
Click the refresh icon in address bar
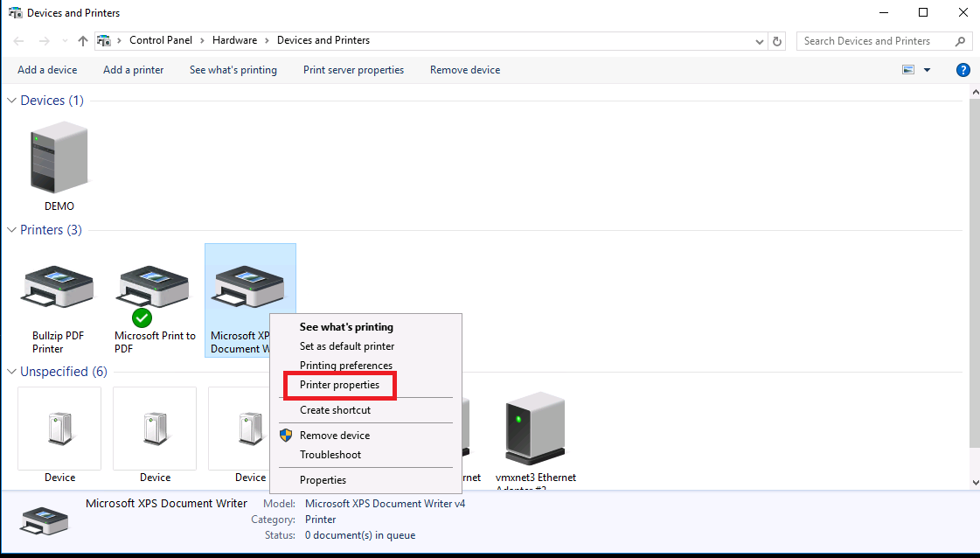click(777, 41)
